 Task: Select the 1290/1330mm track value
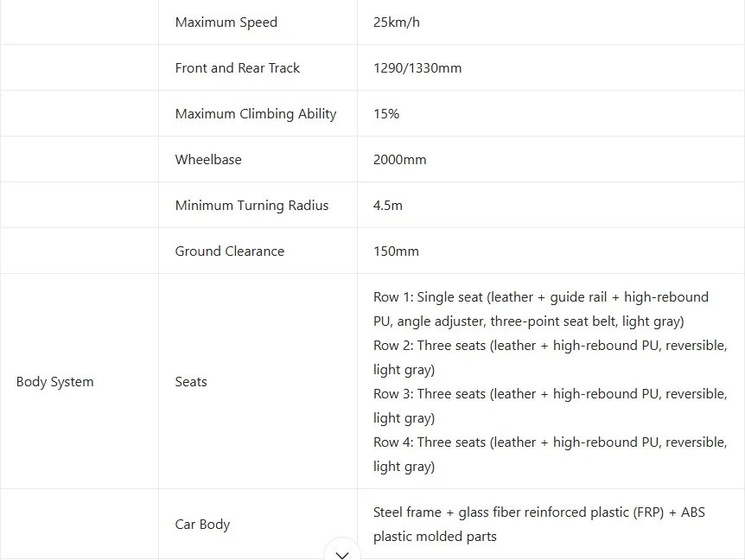tap(417, 68)
